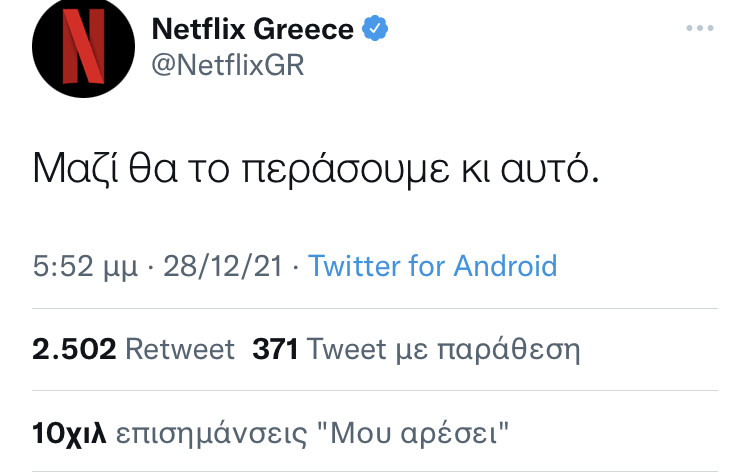The height and width of the screenshot is (474, 750).
Task: Click the 28/12/21 date
Action: pyautogui.click(x=223, y=266)
